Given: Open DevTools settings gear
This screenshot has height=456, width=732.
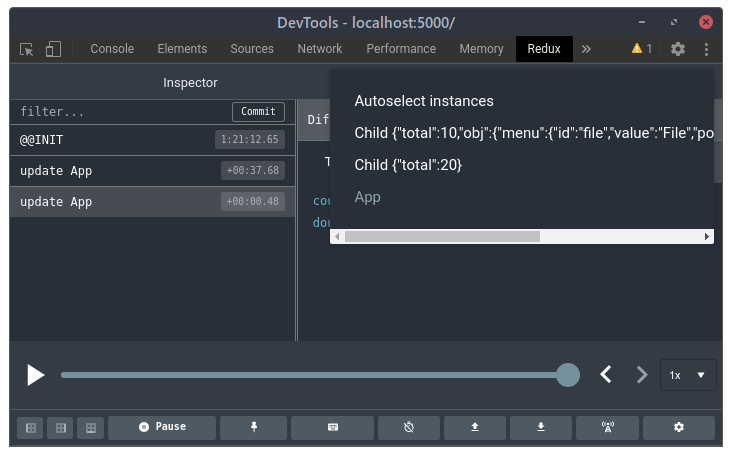Looking at the screenshot, I should [x=678, y=49].
